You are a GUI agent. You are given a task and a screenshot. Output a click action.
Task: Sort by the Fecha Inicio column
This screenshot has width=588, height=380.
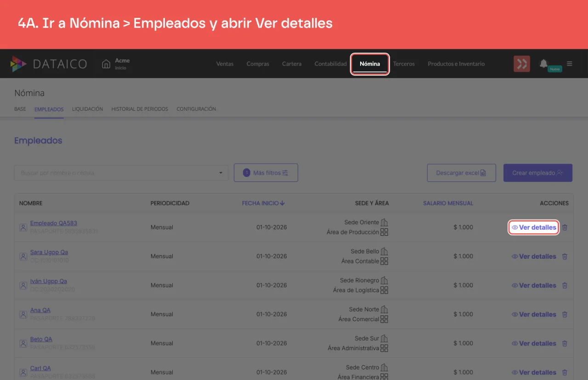point(263,203)
